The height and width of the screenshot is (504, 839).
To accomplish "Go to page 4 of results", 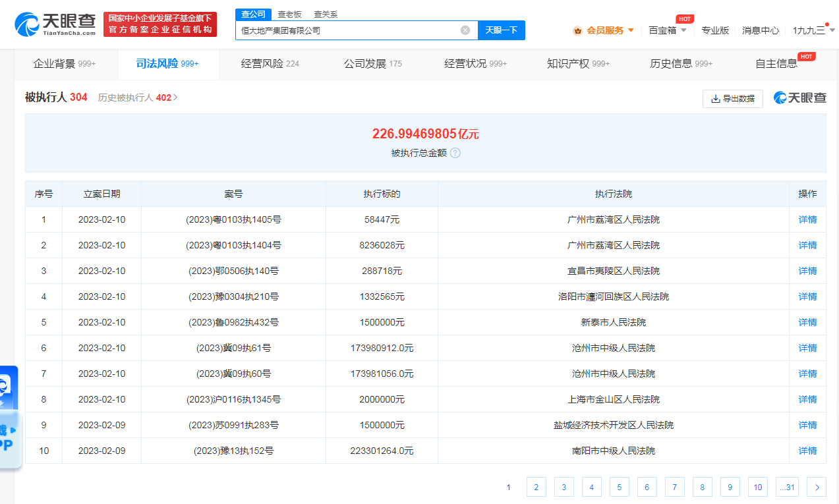I will point(592,487).
